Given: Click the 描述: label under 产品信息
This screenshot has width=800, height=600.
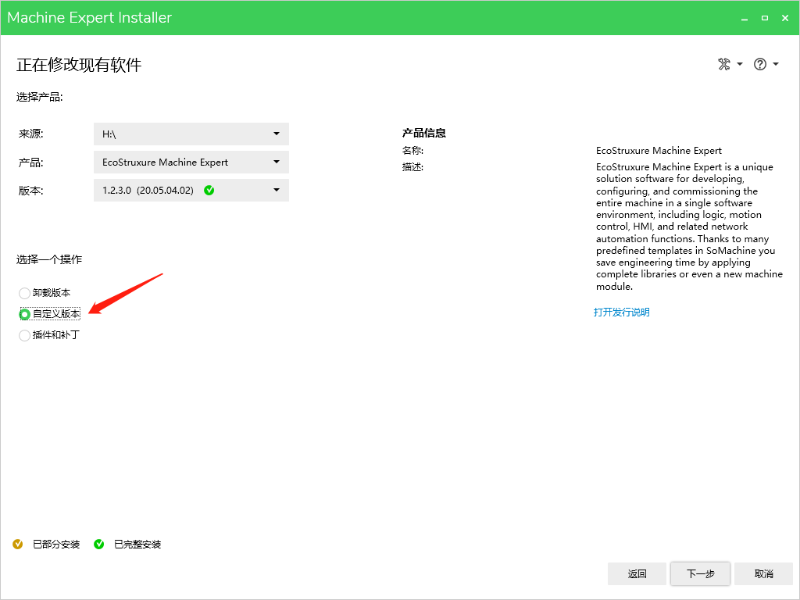Looking at the screenshot, I should (413, 167).
